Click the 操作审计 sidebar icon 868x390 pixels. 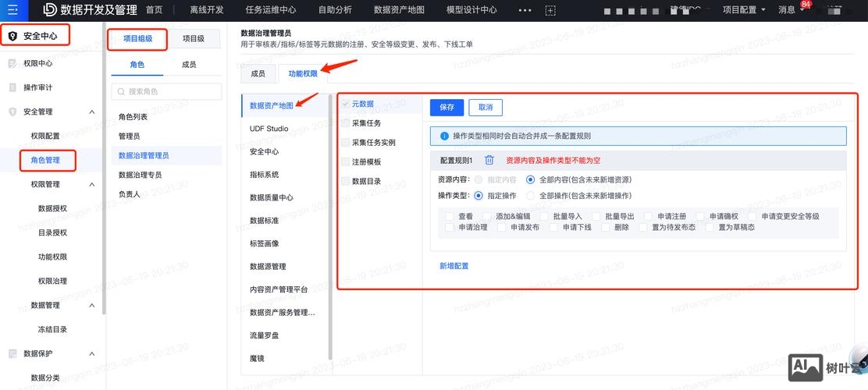12,87
